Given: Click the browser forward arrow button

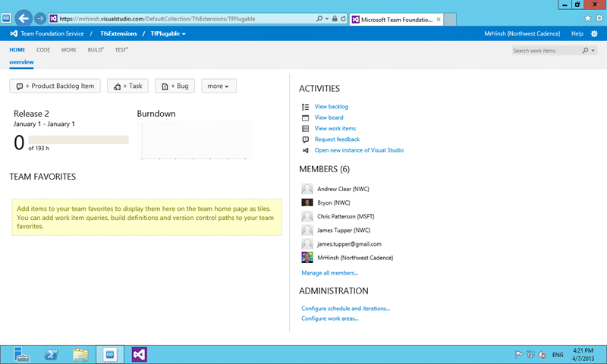Looking at the screenshot, I should click(x=40, y=18).
